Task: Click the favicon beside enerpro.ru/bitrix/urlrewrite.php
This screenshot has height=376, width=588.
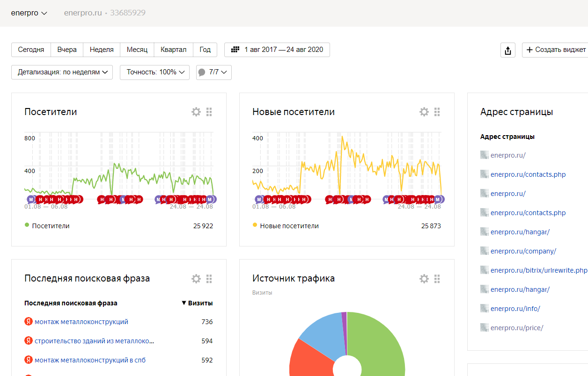Action: pos(485,270)
